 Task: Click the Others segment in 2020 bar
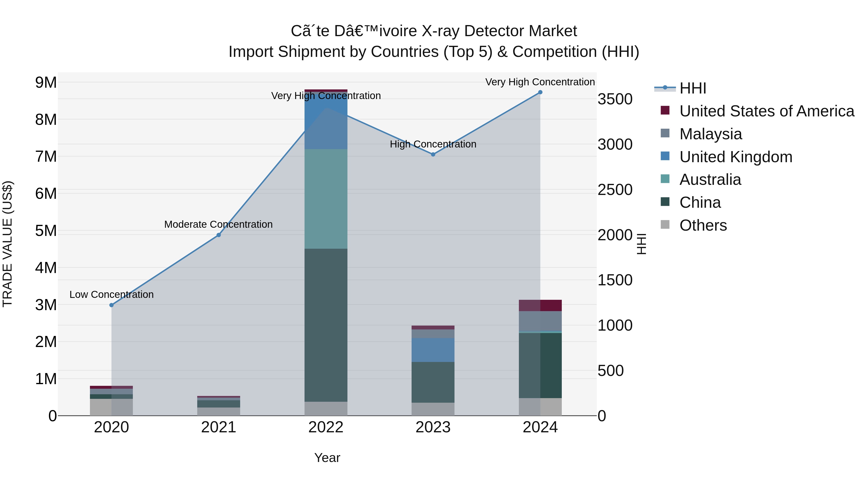click(x=112, y=408)
